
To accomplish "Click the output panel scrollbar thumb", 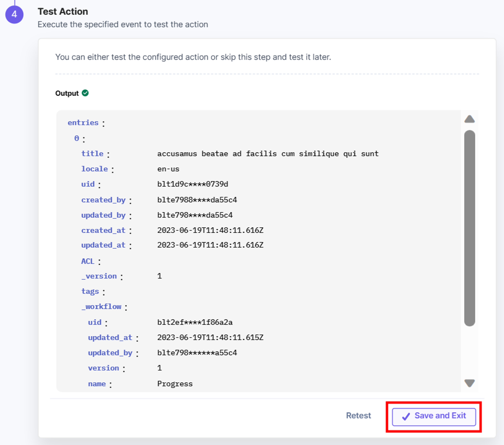I will [x=469, y=228].
